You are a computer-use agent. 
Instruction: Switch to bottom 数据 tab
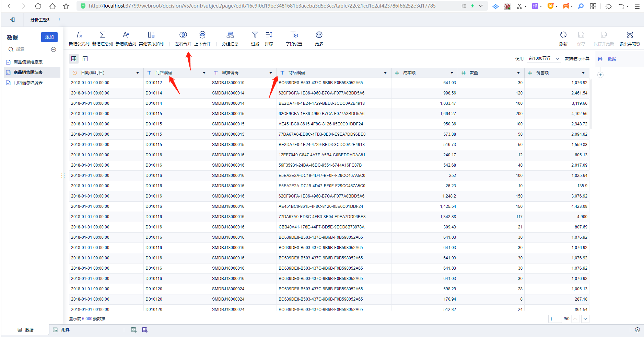coord(26,330)
